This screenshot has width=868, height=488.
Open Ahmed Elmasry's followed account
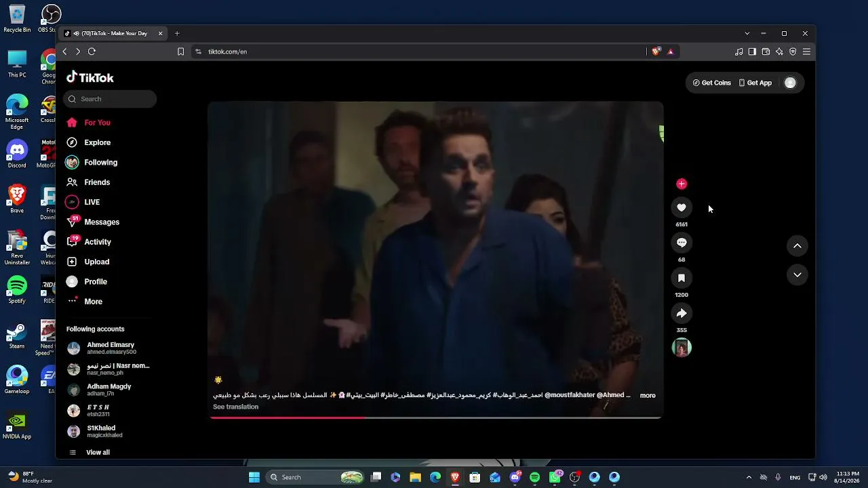102,348
